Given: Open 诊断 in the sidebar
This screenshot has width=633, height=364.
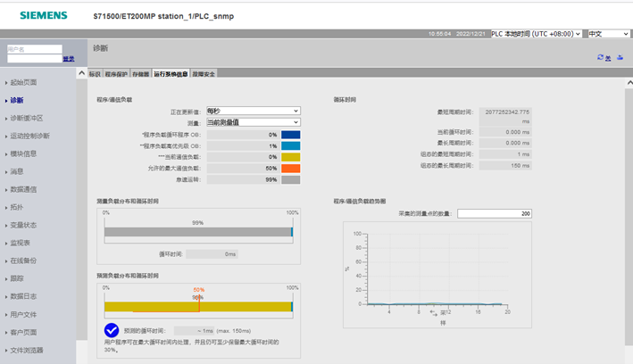Looking at the screenshot, I should coord(17,100).
